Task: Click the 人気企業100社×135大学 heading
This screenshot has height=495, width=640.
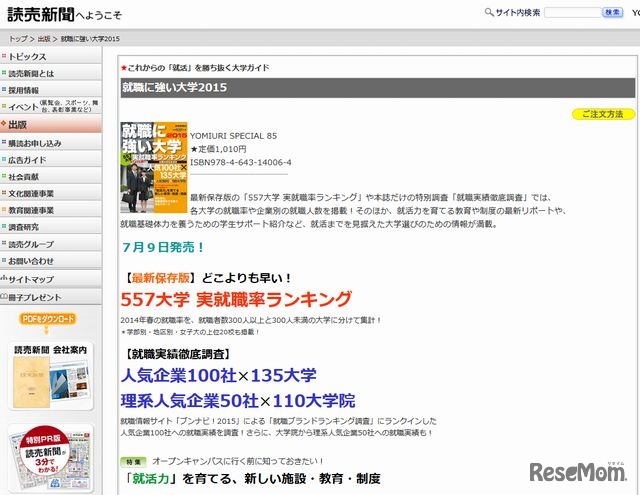Action: pyautogui.click(x=218, y=375)
